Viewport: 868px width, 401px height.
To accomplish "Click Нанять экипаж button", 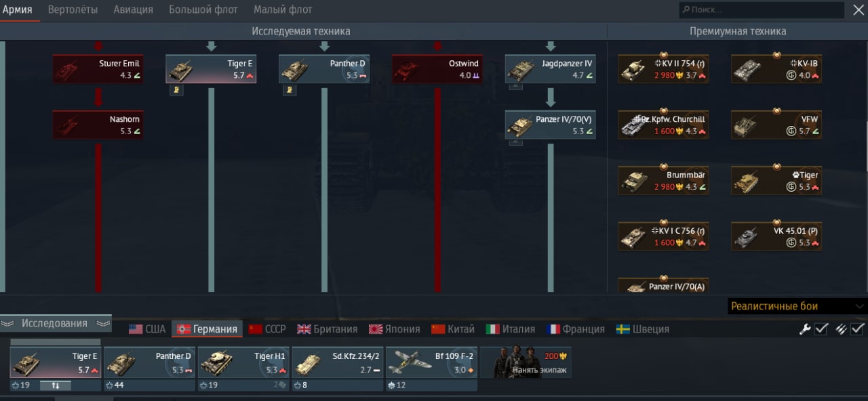I will click(526, 363).
